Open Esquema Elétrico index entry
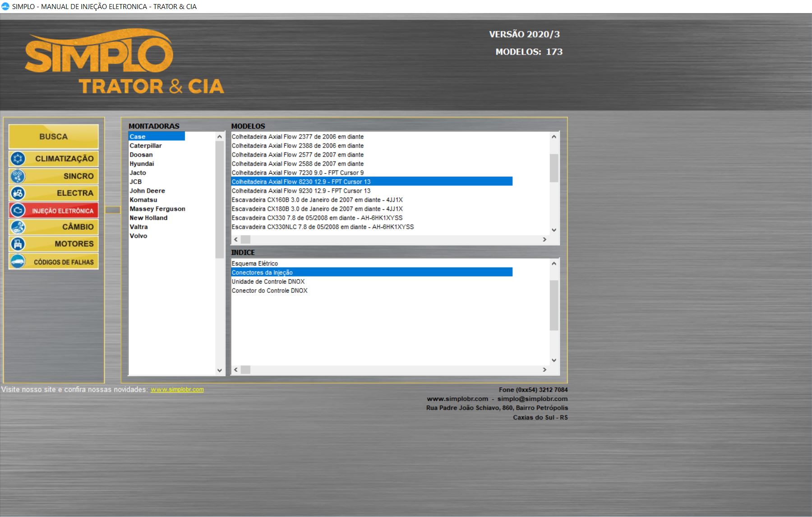812x517 pixels. pos(254,263)
